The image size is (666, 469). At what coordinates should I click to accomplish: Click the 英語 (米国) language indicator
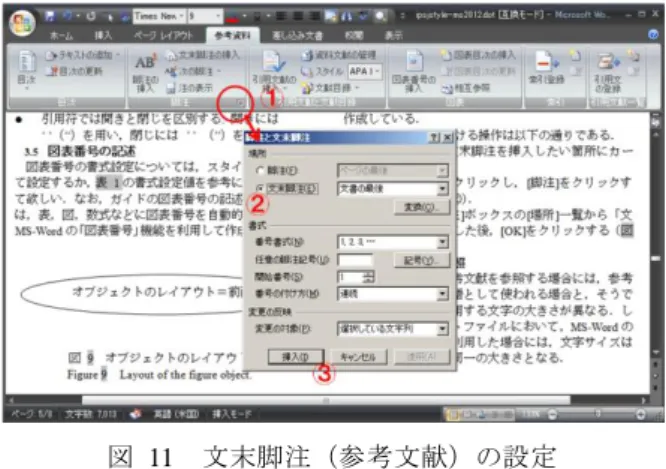click(x=176, y=414)
